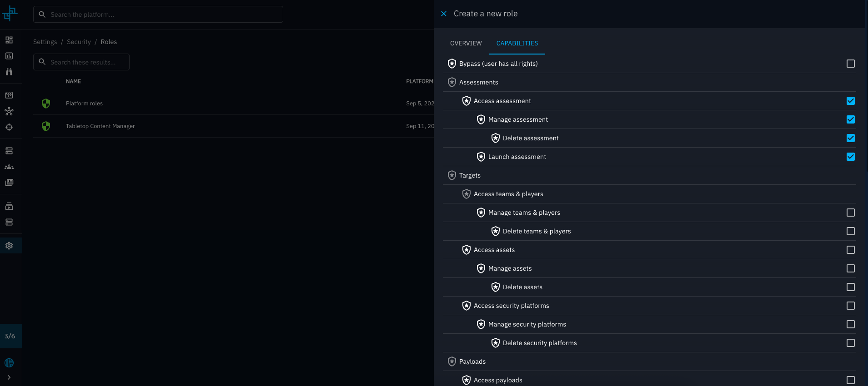Open the teams people icon in sidebar
This screenshot has height=386, width=868.
pyautogui.click(x=9, y=167)
